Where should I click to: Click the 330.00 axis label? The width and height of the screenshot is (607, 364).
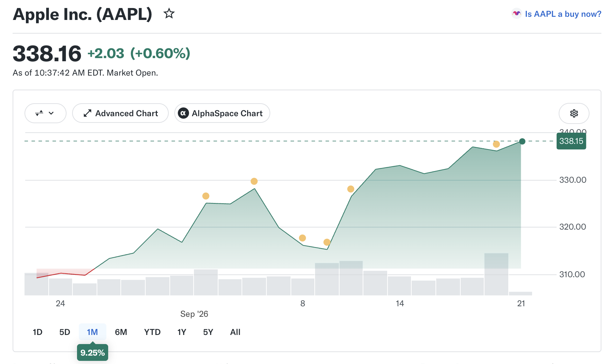[x=573, y=180]
